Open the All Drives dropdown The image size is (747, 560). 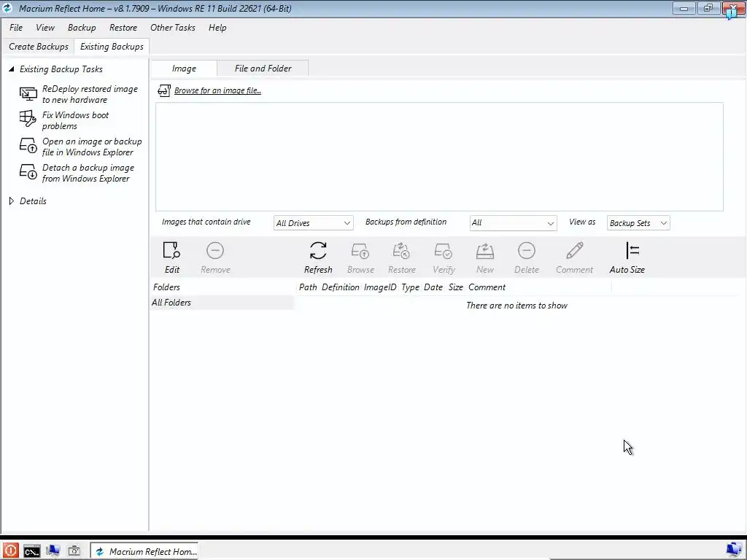314,223
